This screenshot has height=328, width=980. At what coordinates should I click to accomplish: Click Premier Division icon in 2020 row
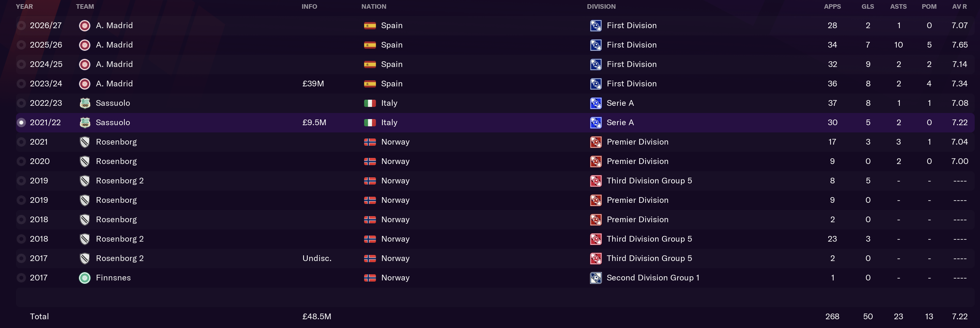pos(596,161)
